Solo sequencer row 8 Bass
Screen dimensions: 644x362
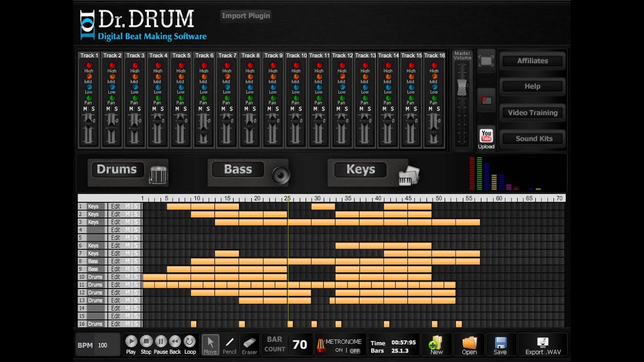click(x=135, y=261)
